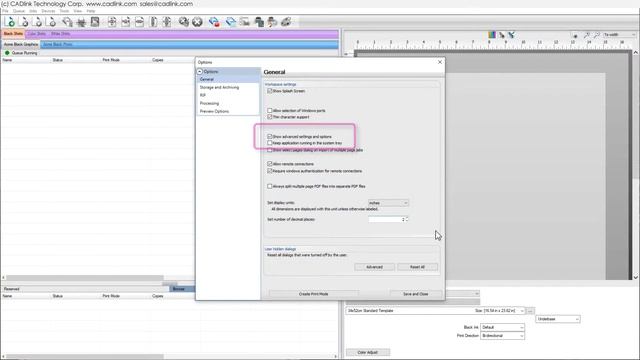
Task: Enable Keep application running in system tray
Action: [270, 143]
